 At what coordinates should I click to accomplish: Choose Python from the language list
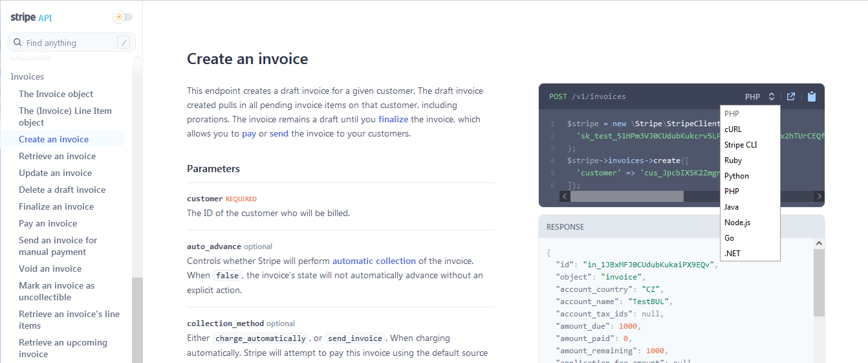pyautogui.click(x=750, y=176)
